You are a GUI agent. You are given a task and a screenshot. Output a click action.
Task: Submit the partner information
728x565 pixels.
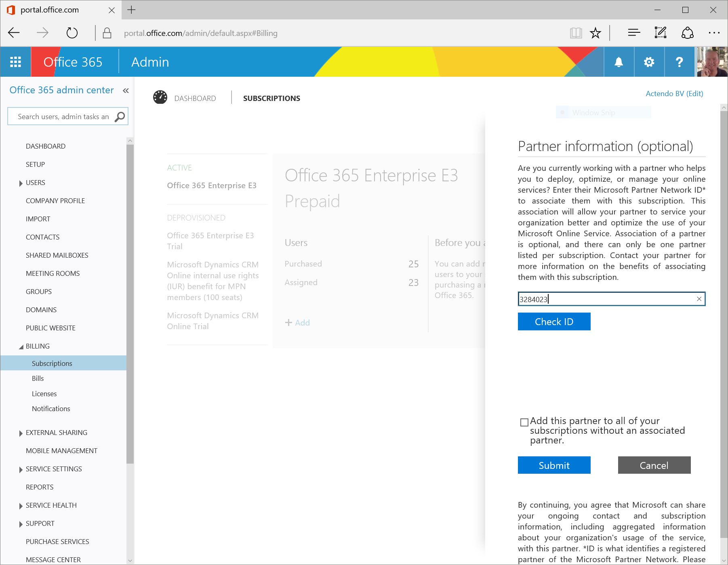[x=554, y=465]
